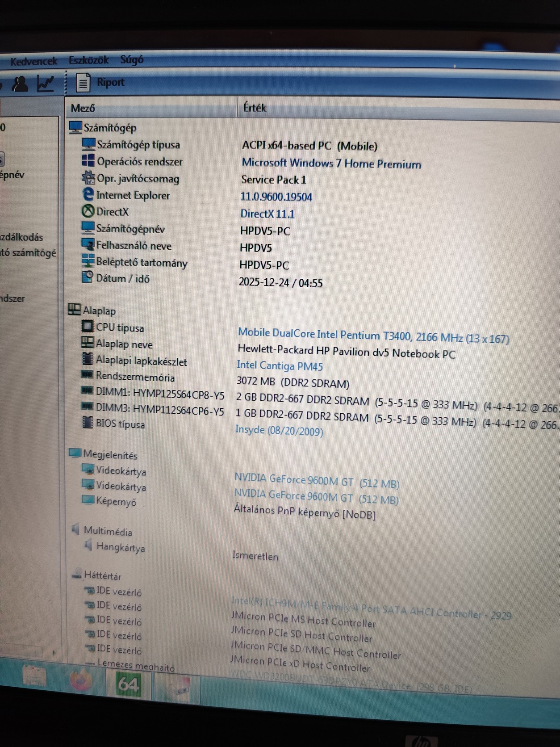This screenshot has width=560, height=747.
Task: Open the second NVIDIA GeForce 9600M GT link
Action: click(316, 496)
